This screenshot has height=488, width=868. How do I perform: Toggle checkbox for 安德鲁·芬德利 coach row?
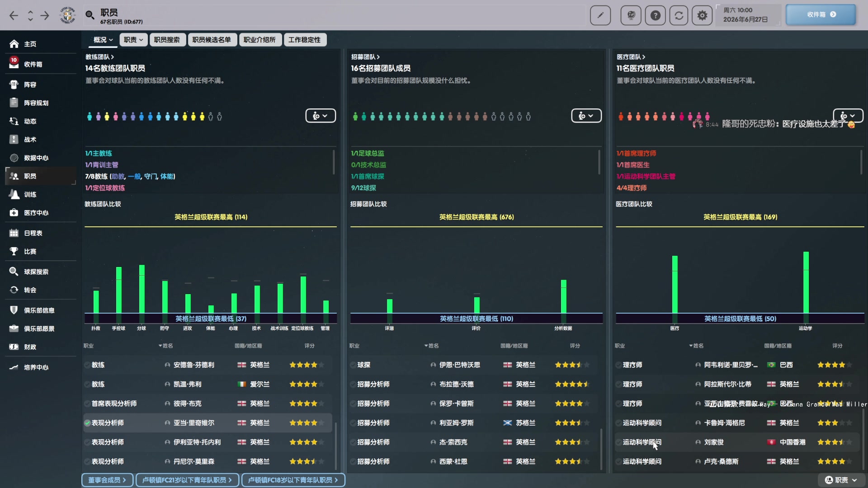(87, 365)
